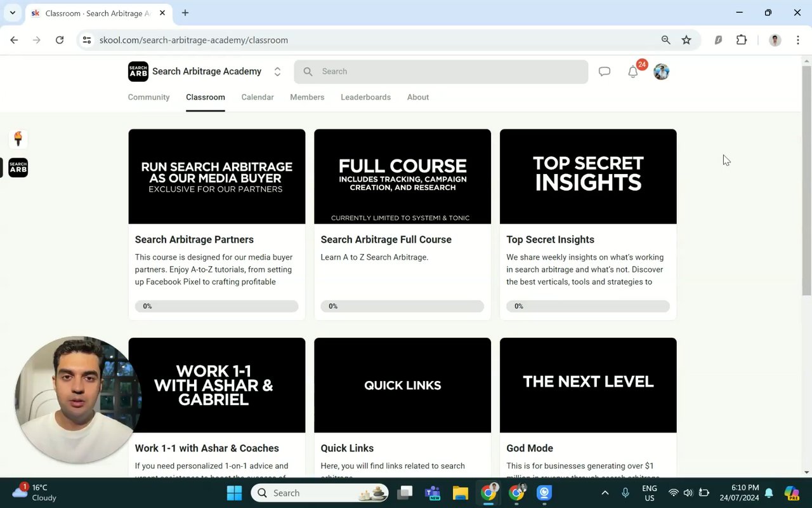
Task: Click the Windows taskbar search box
Action: tap(320, 493)
